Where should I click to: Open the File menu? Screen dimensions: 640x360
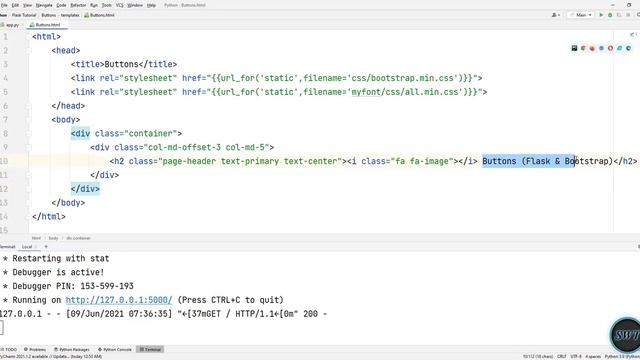tap(4, 5)
